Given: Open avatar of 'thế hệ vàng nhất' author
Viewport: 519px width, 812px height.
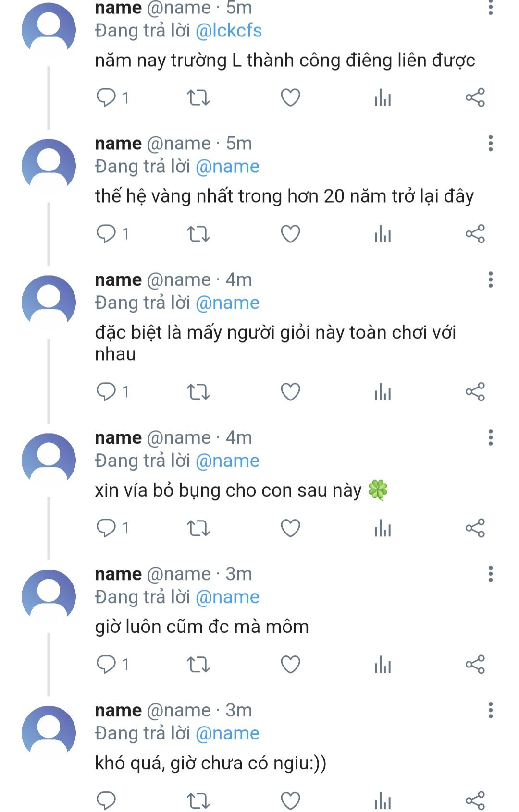Looking at the screenshot, I should 49,166.
